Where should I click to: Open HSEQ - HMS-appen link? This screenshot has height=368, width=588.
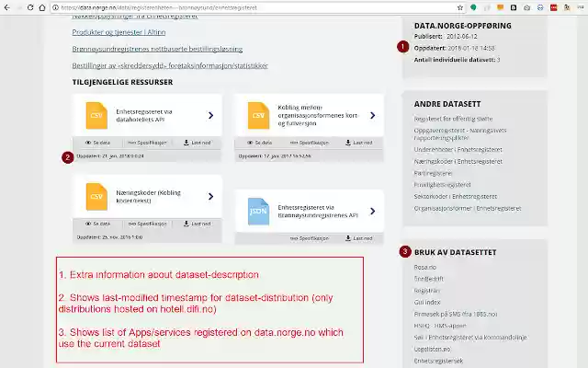(x=440, y=326)
